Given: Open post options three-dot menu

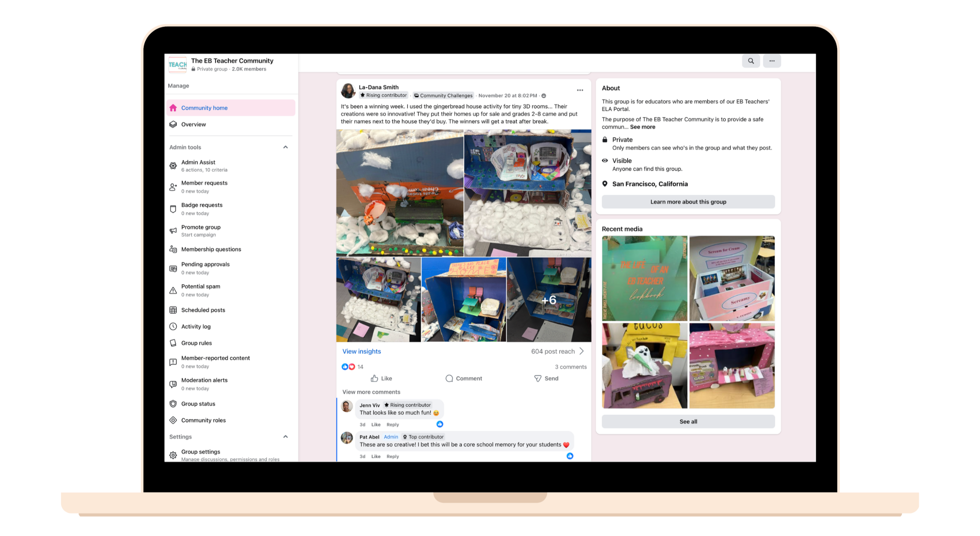Looking at the screenshot, I should pos(580,90).
